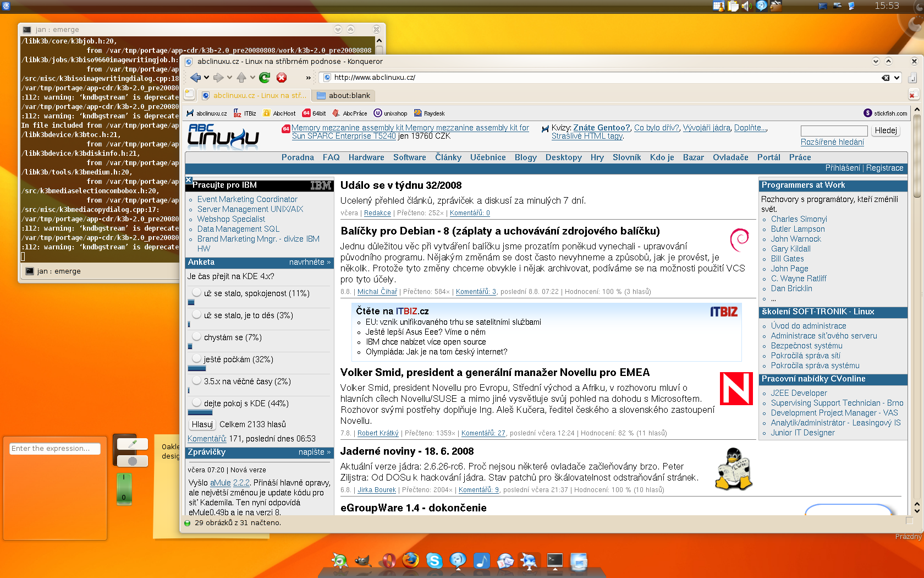
Task: Switch to the abclinuxu.cz tab
Action: click(x=254, y=95)
